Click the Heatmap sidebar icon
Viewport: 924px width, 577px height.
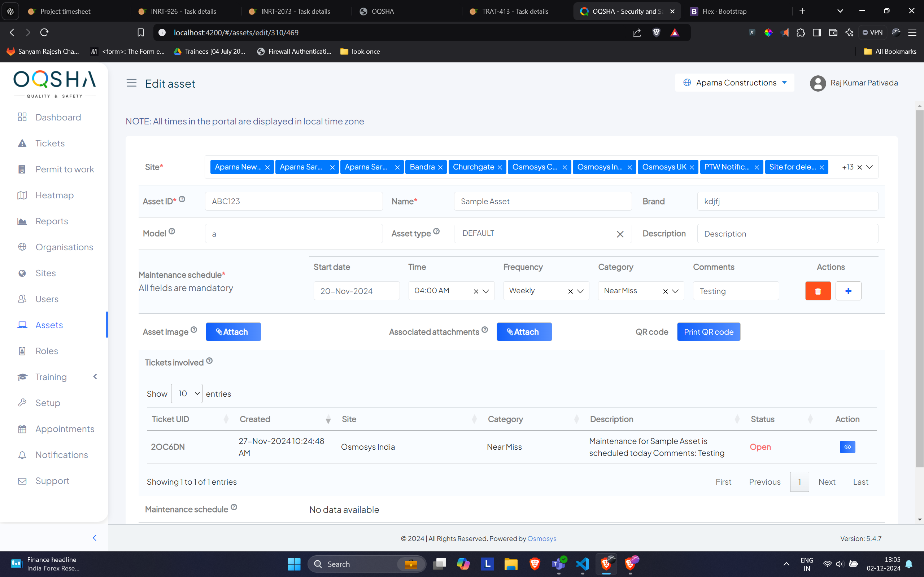click(x=22, y=195)
